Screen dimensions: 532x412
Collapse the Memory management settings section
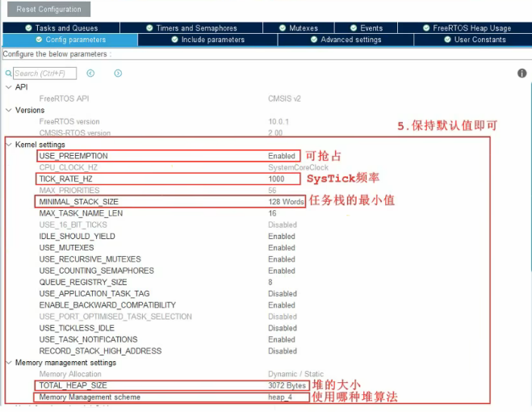pyautogui.click(x=9, y=363)
